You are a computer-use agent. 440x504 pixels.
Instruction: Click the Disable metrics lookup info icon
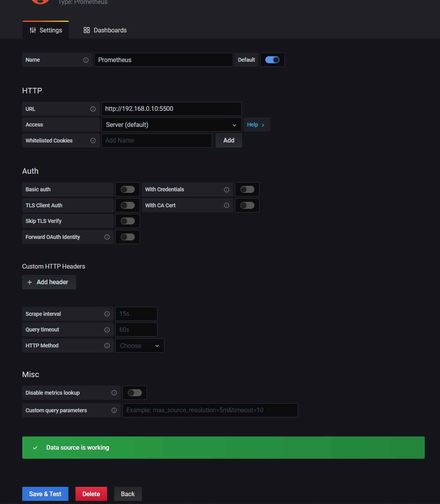pos(114,393)
